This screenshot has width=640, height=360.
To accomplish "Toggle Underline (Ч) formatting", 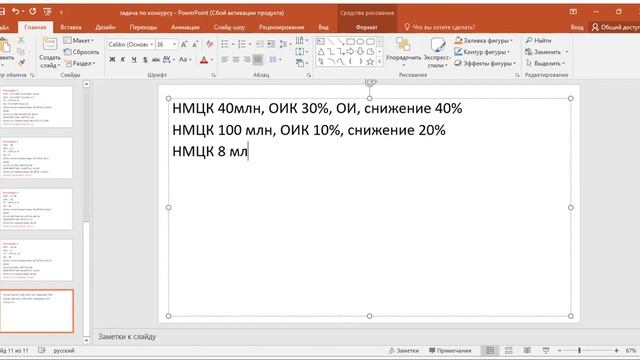I will pyautogui.click(x=134, y=60).
